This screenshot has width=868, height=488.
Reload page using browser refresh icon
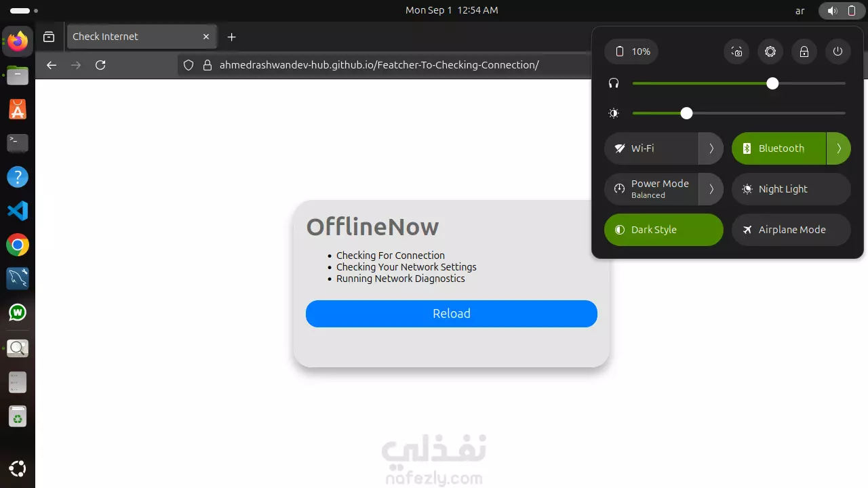tap(100, 65)
